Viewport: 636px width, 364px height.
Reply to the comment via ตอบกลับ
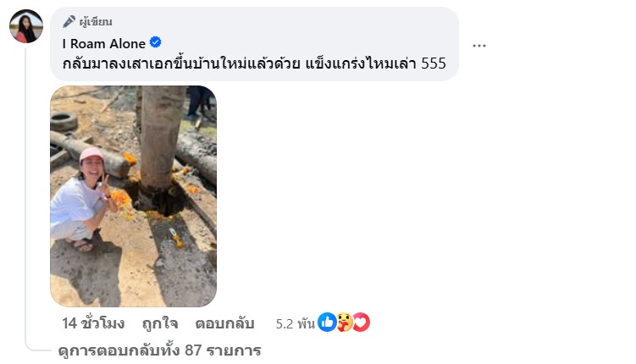(224, 323)
